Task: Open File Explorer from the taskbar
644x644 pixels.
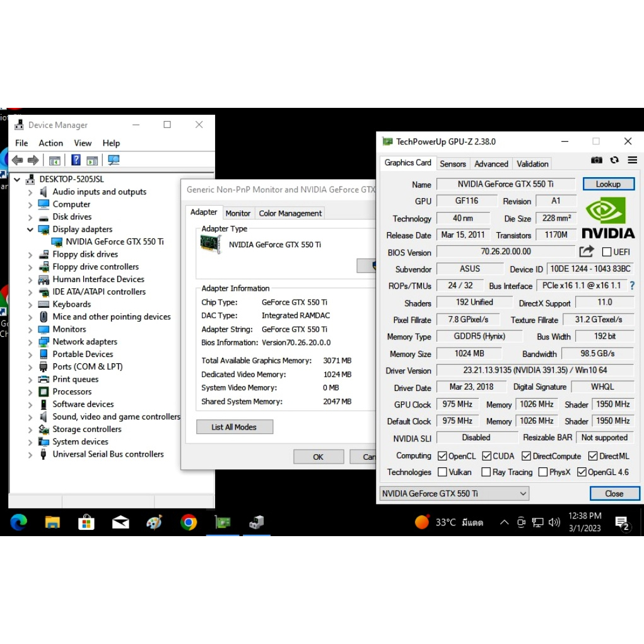Action: tap(52, 522)
